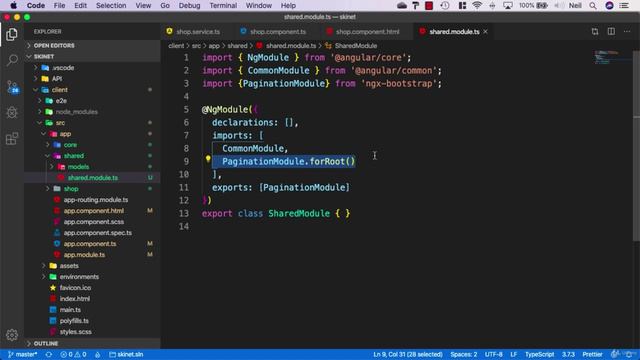Image resolution: width=640 pixels, height=360 pixels.
Task: Expand the node_modules folder
Action: point(92,111)
